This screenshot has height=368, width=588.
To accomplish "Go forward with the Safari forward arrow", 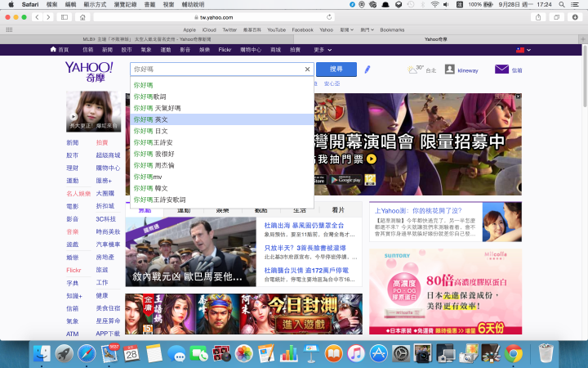I will 48,17.
